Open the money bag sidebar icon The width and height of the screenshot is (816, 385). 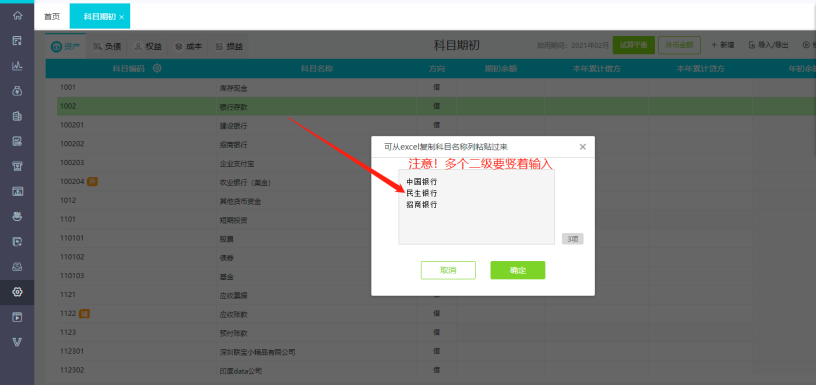click(x=17, y=91)
